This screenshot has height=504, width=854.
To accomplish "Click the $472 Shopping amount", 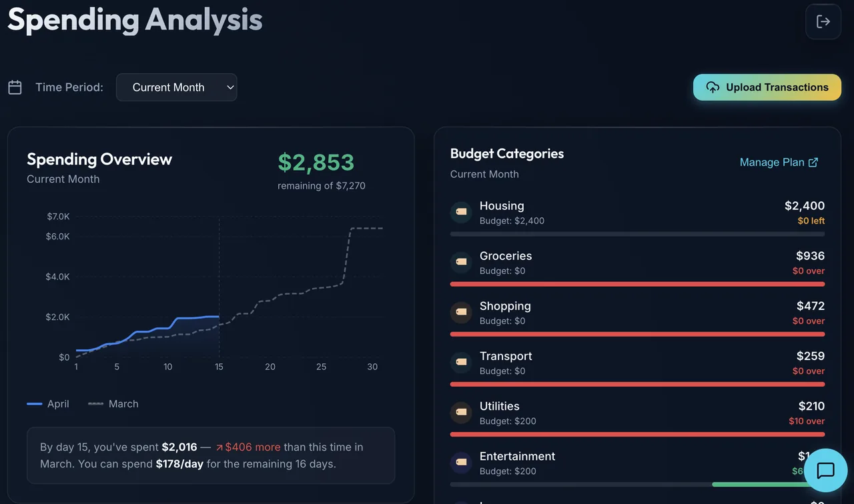I will click(811, 306).
